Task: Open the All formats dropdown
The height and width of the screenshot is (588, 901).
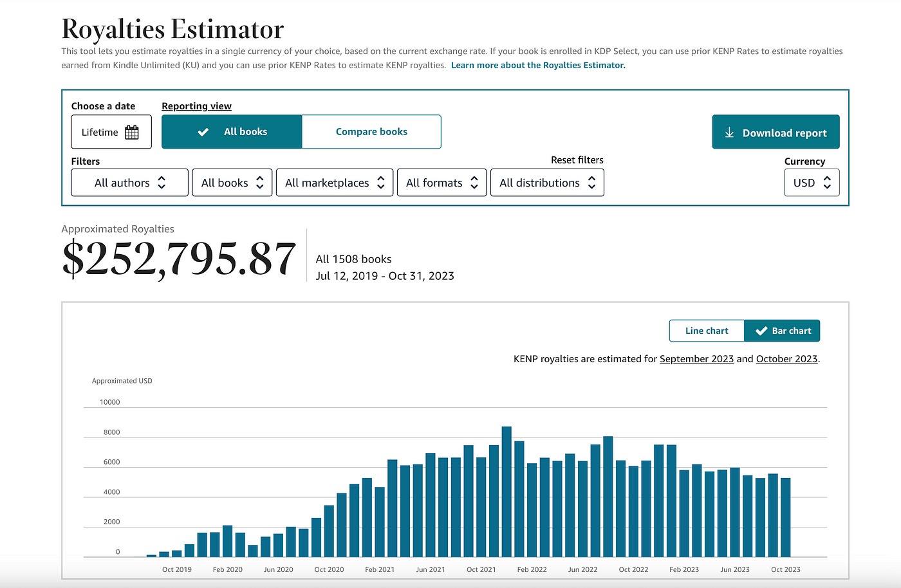Action: (x=441, y=183)
